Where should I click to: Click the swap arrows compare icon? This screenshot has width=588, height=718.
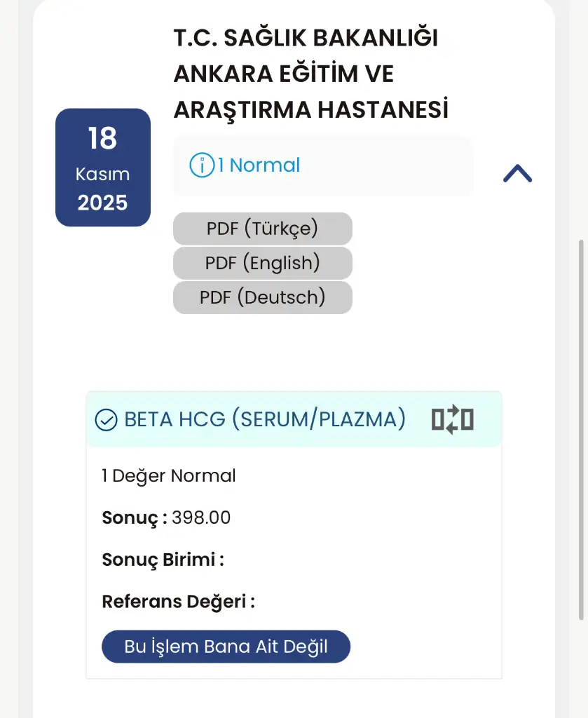pyautogui.click(x=453, y=419)
